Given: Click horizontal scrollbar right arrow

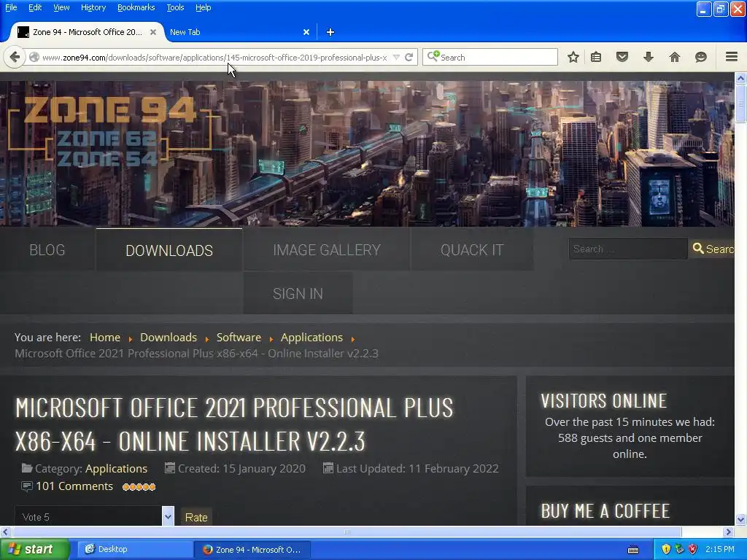Looking at the screenshot, I should click(x=729, y=532).
